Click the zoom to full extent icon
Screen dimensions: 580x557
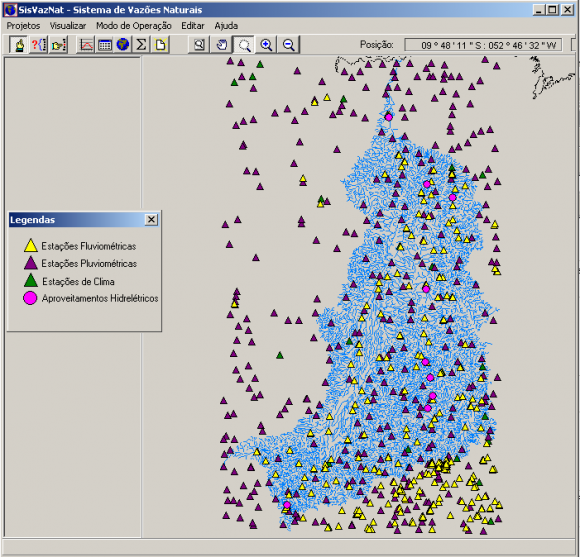(199, 45)
